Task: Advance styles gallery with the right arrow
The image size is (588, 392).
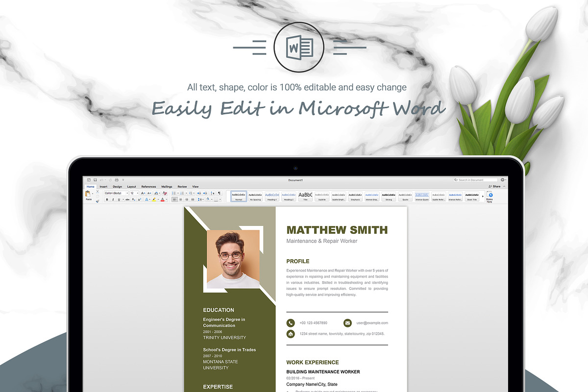Action: pyautogui.click(x=483, y=196)
